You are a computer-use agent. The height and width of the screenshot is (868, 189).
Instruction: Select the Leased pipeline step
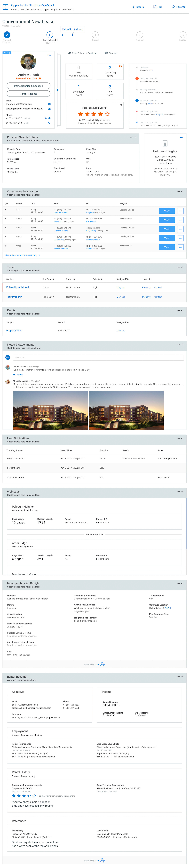point(183,35)
